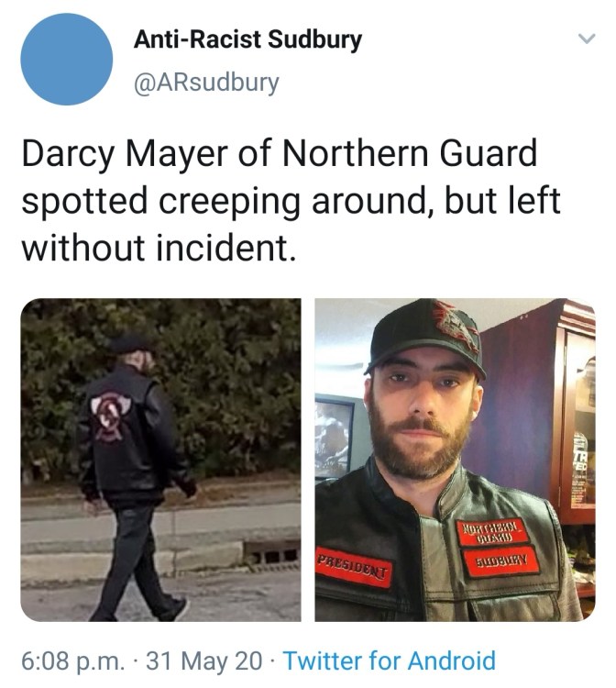The height and width of the screenshot is (688, 616).
Task: Click the @ARsudbury handle
Action: point(206,83)
